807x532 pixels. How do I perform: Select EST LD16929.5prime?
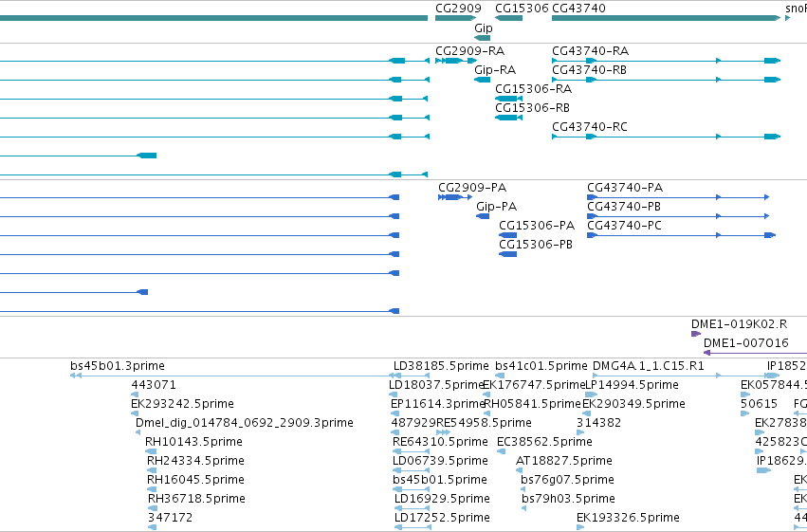pyautogui.click(x=442, y=499)
